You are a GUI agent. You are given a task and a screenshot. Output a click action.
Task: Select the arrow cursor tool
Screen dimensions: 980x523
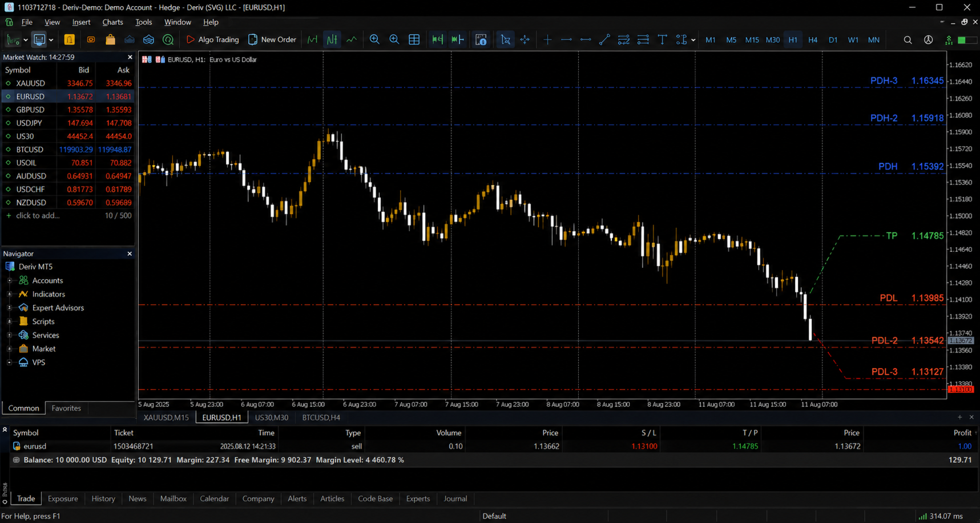coord(505,40)
